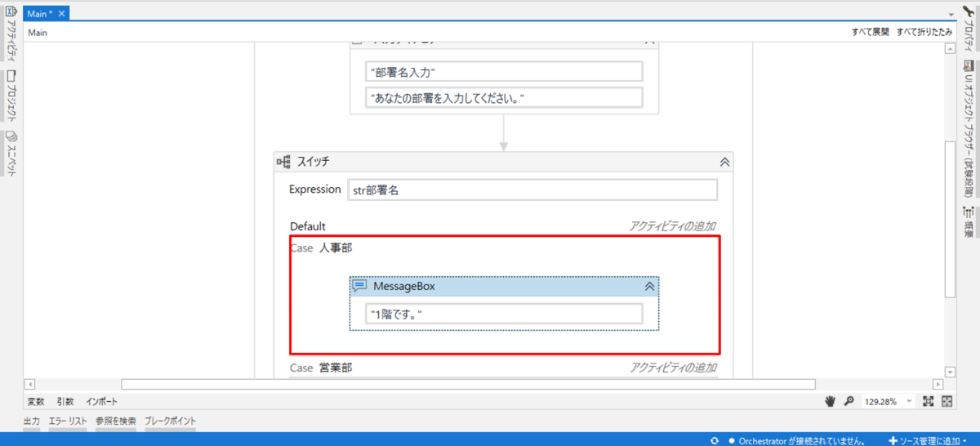Click the magnifier zoom icon
This screenshot has width=980, height=446.
849,401
